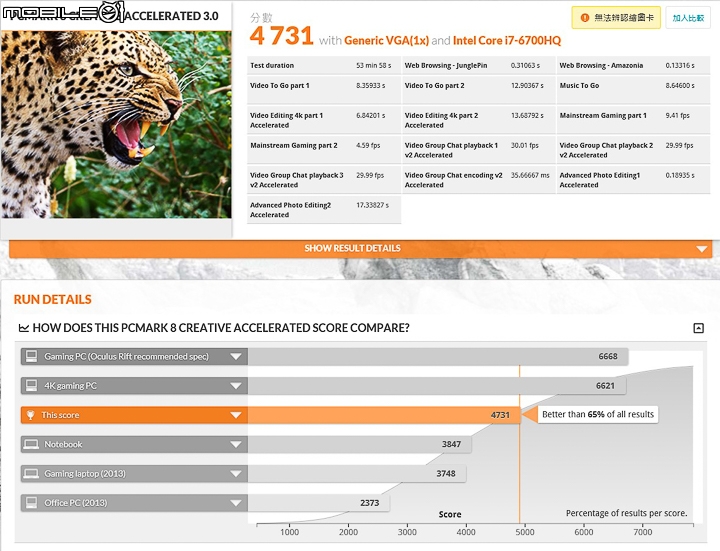The width and height of the screenshot is (720, 551).
Task: Click the Mainstream Gaming part 2 result
Action: tap(324, 150)
